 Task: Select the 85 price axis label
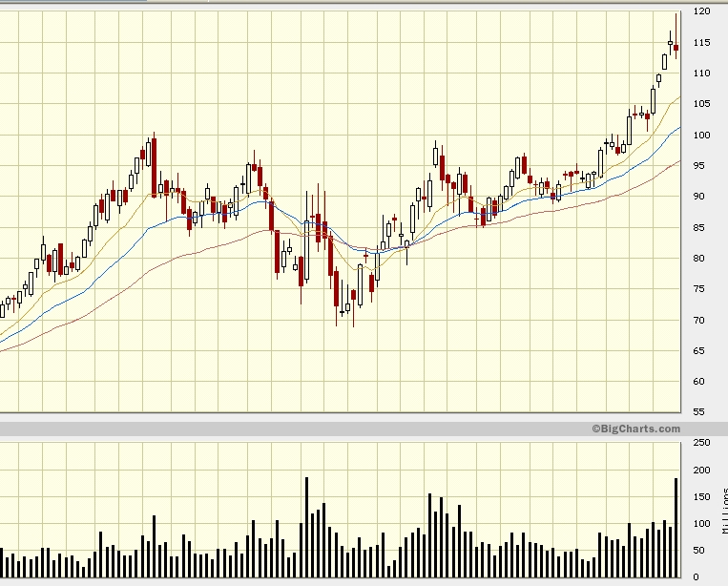pos(699,227)
